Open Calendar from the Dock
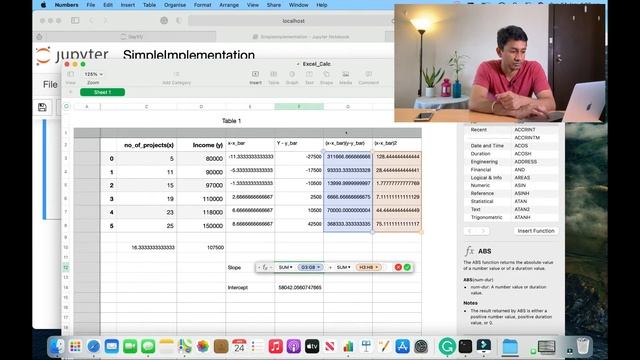This screenshot has height=360, width=640. coord(239,347)
